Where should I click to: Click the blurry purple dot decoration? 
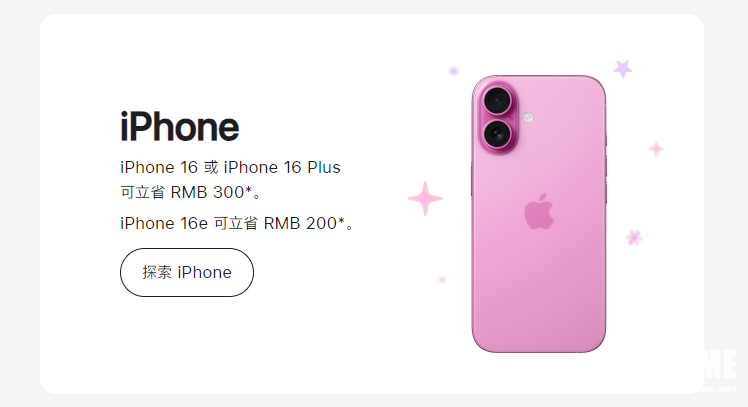click(x=453, y=71)
